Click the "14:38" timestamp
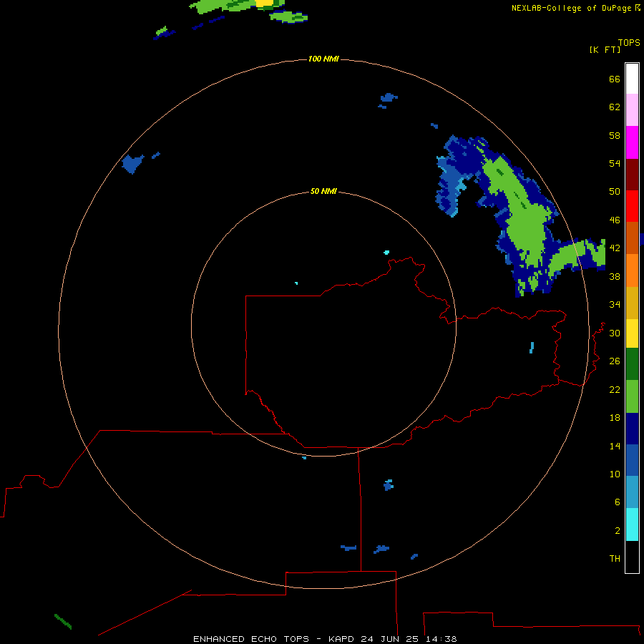The height and width of the screenshot is (644, 644). (441, 639)
